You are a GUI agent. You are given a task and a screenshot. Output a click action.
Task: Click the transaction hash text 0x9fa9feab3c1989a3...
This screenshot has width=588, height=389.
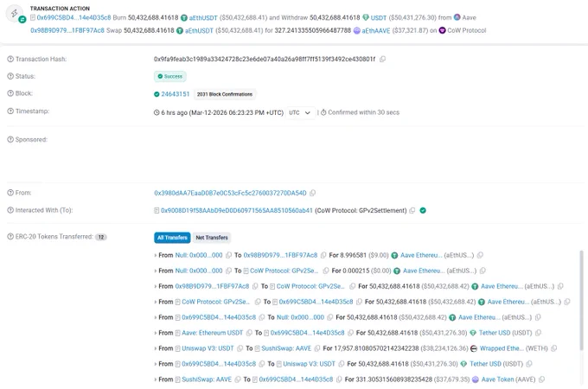click(x=265, y=59)
